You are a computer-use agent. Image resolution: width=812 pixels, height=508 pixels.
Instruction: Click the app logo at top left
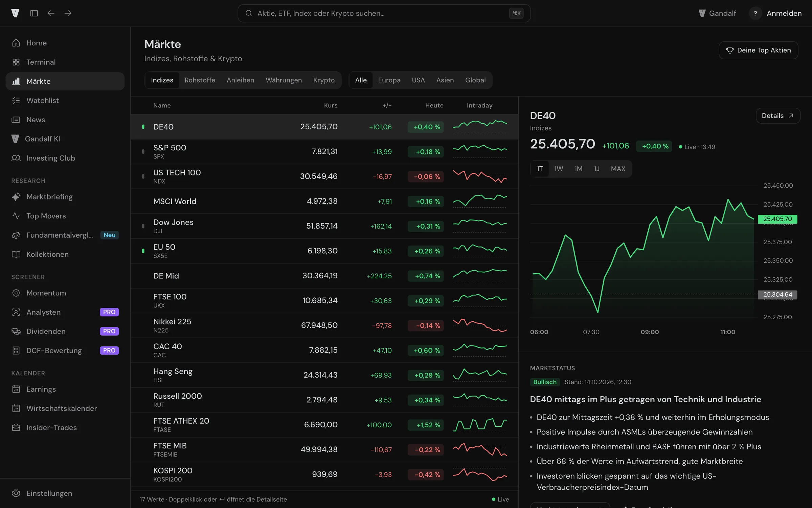pyautogui.click(x=15, y=13)
